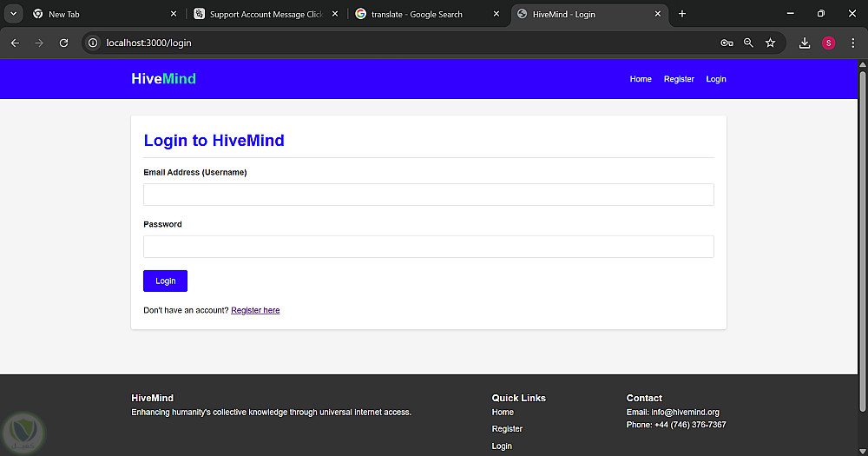Click the Contact footer heading
Screen dimensions: 868x456
(x=644, y=398)
